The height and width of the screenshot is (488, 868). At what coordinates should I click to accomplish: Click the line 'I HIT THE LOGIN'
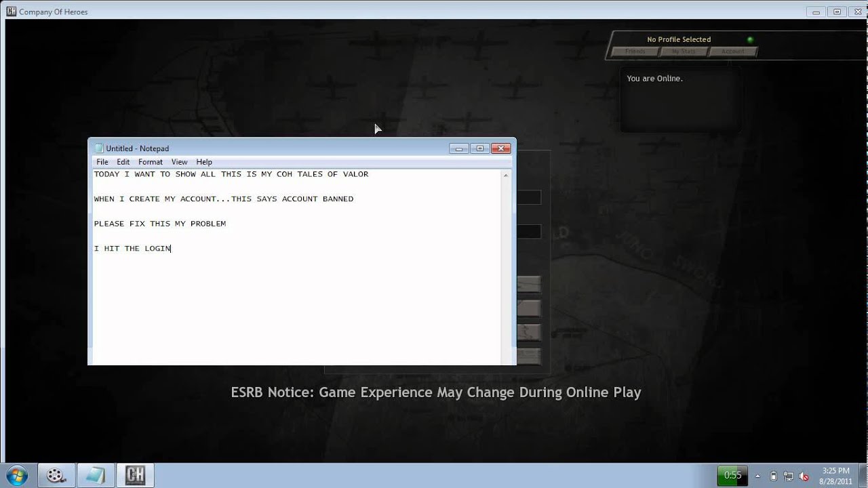tap(132, 249)
